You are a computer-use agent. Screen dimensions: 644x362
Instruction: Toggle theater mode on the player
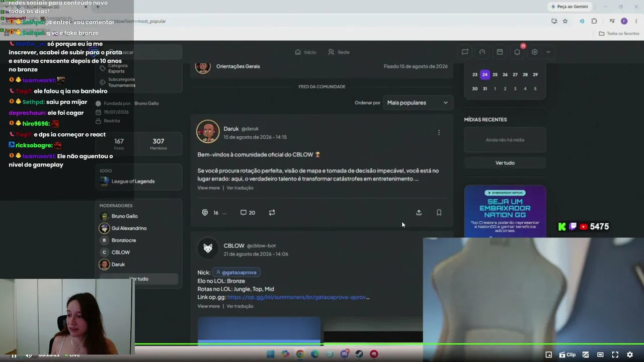[600, 355]
